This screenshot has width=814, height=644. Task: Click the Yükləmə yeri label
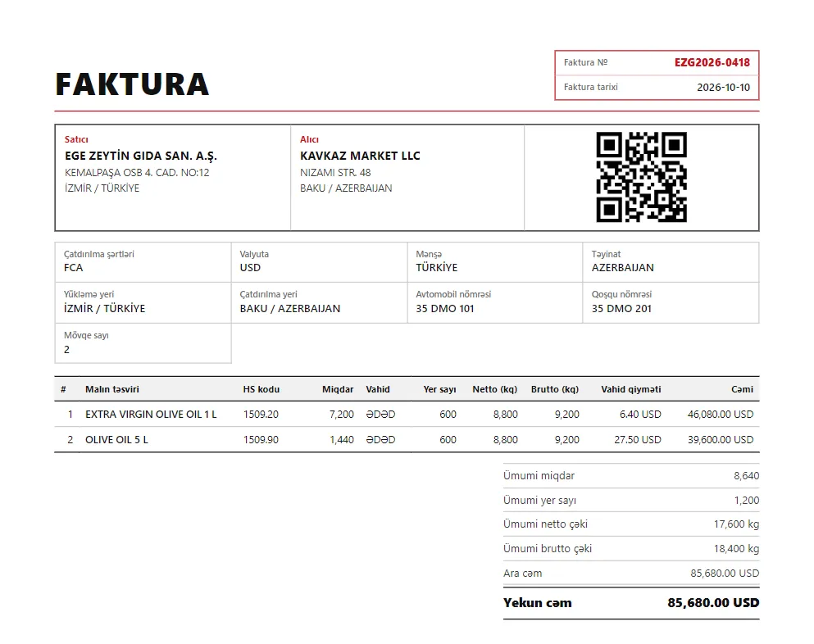coord(89,294)
